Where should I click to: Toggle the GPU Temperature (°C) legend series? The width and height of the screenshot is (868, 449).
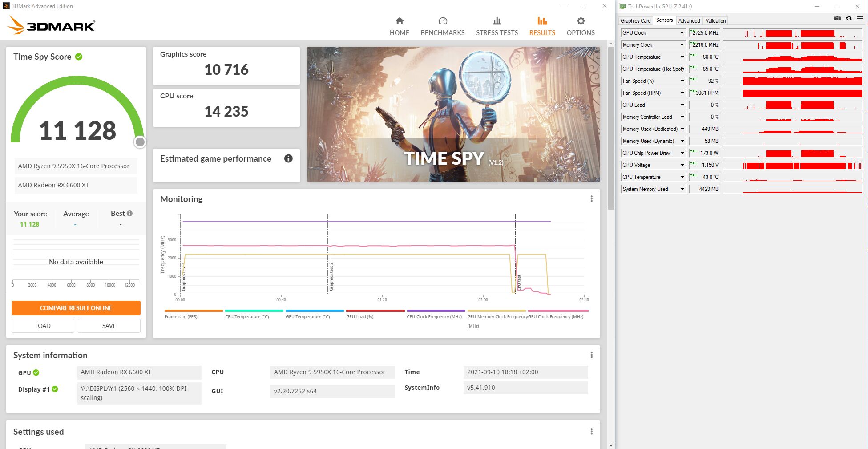pyautogui.click(x=315, y=314)
